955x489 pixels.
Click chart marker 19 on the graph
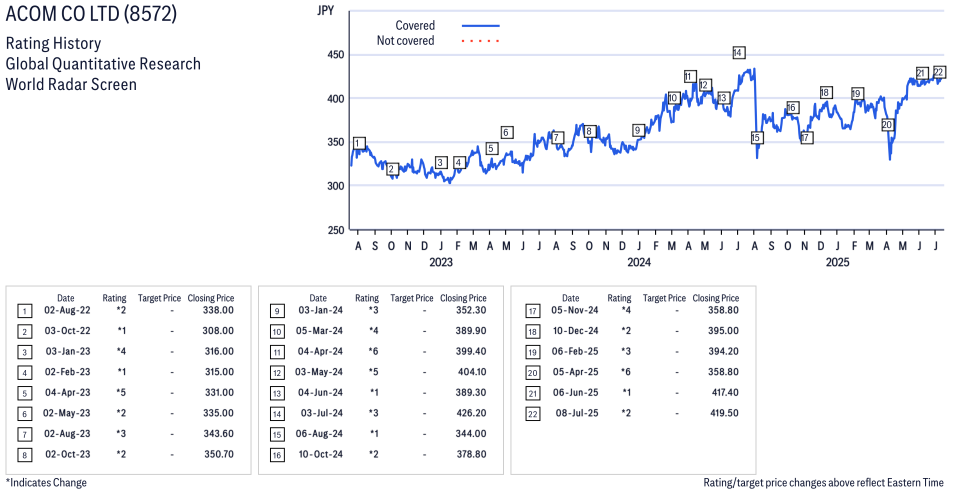(x=857, y=94)
